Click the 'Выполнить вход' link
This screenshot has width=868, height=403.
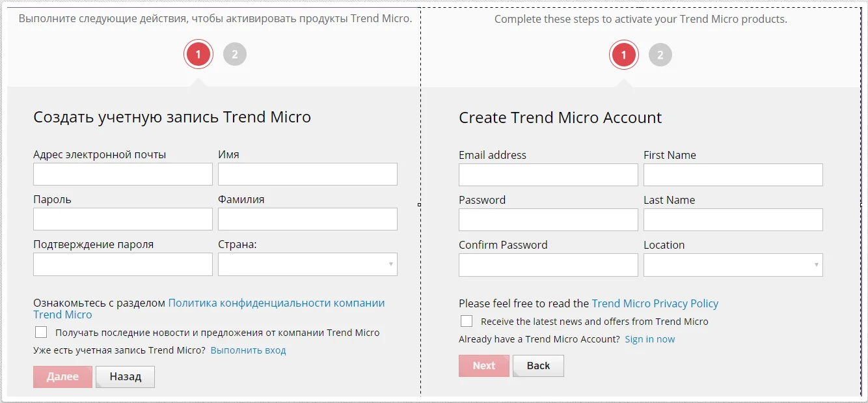point(249,350)
